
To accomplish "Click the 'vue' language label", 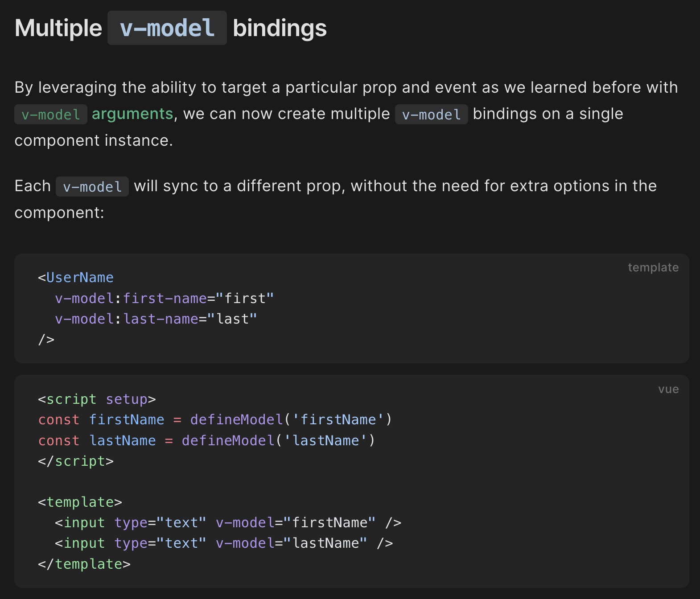I will pyautogui.click(x=668, y=389).
